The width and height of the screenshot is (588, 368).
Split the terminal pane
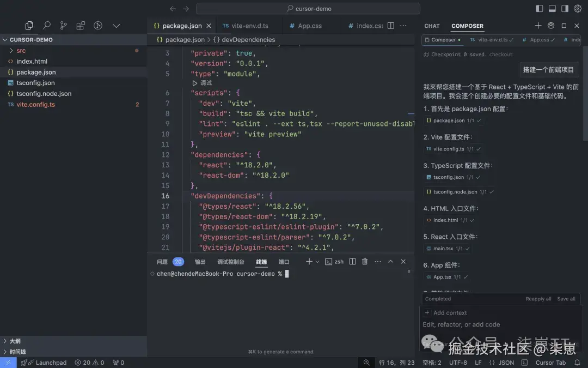[352, 261]
